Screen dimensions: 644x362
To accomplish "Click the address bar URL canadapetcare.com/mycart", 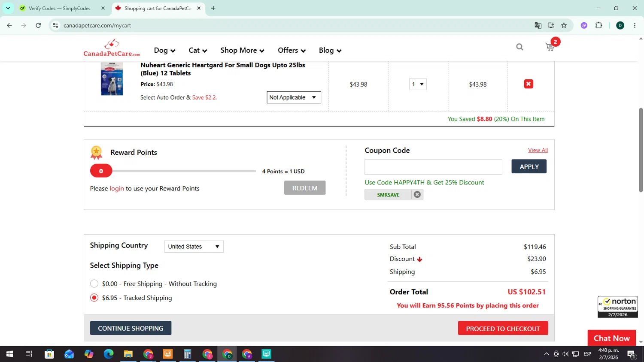I will (x=97, y=25).
